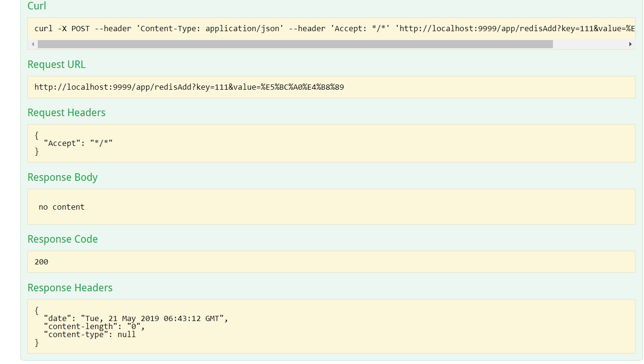
Task: Click the closing brace in the Response Headers block
Action: (x=37, y=343)
